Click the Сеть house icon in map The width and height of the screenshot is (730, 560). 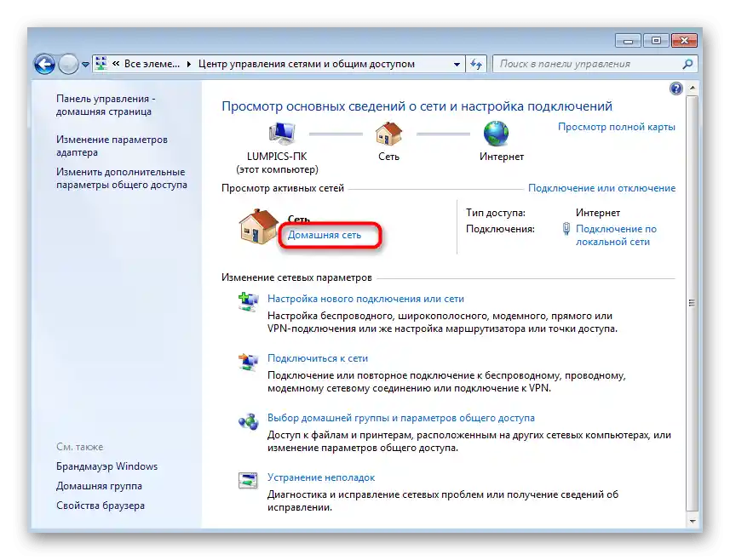pos(388,134)
